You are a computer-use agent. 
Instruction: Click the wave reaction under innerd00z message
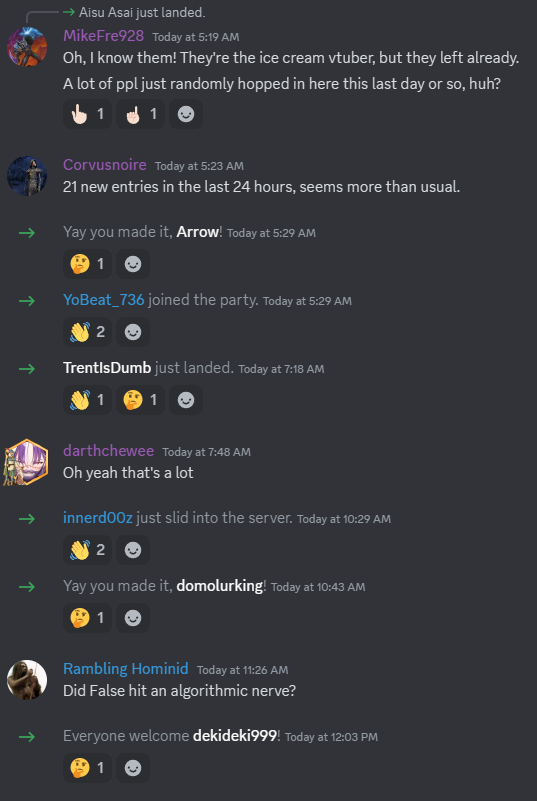coord(87,550)
